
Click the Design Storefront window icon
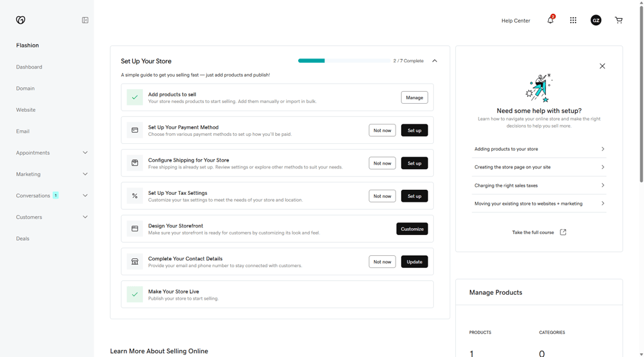click(135, 229)
